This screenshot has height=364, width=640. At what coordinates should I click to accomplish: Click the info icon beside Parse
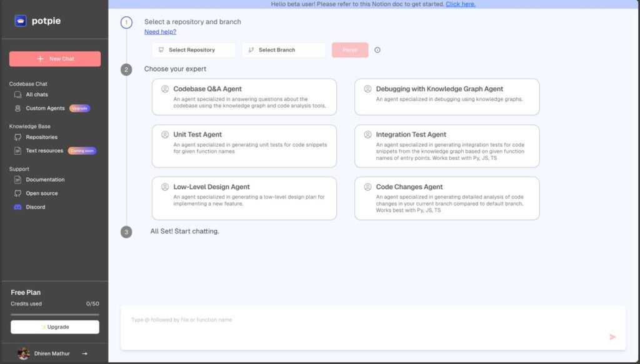[377, 50]
